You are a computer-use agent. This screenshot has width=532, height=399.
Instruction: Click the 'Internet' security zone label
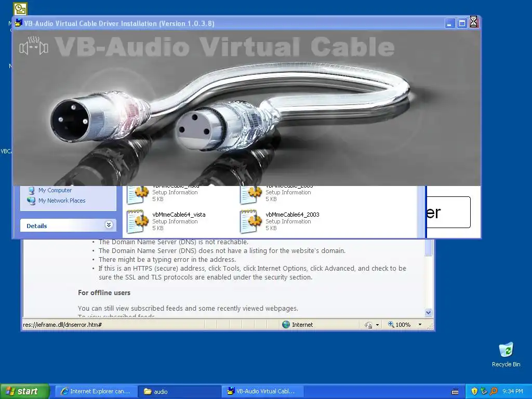(302, 325)
